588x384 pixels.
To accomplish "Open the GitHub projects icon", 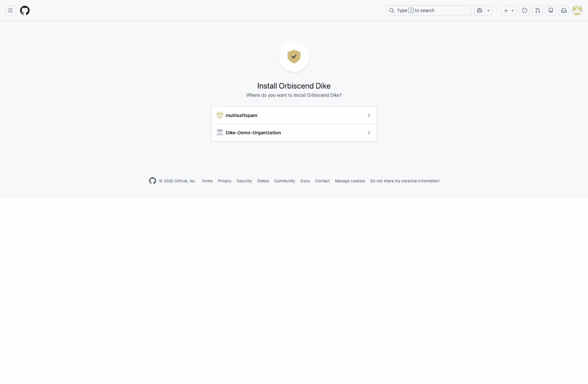I will 551,10.
